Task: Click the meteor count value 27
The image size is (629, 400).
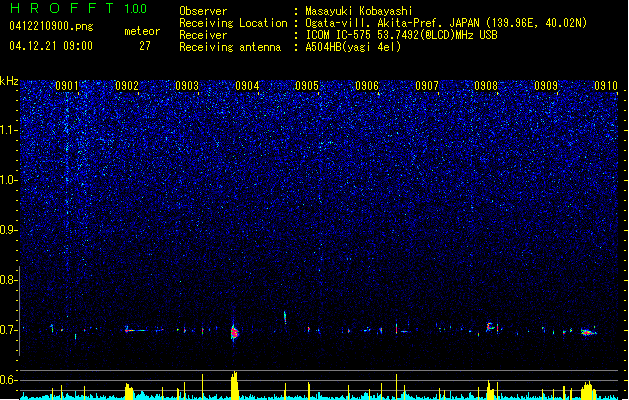Action: coord(145,46)
